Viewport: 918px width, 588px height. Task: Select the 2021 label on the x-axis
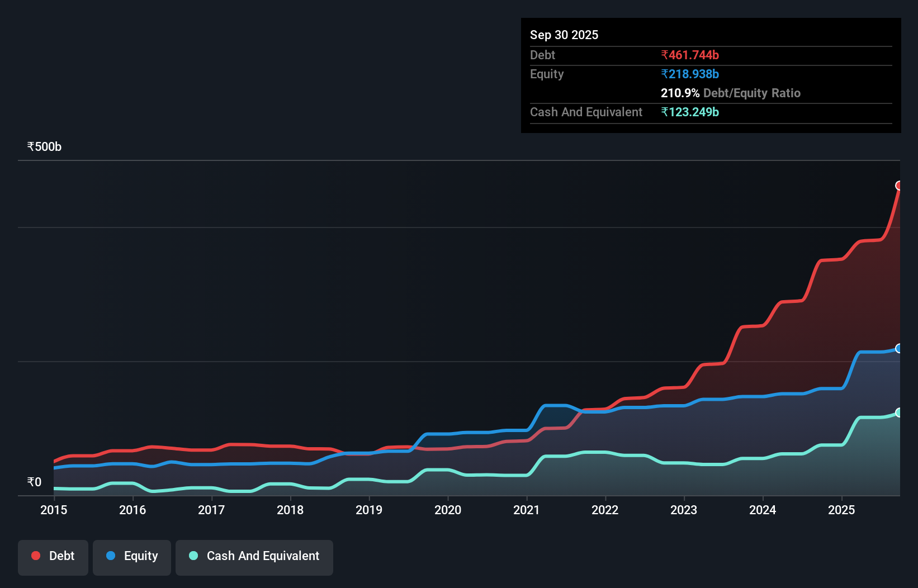527,510
